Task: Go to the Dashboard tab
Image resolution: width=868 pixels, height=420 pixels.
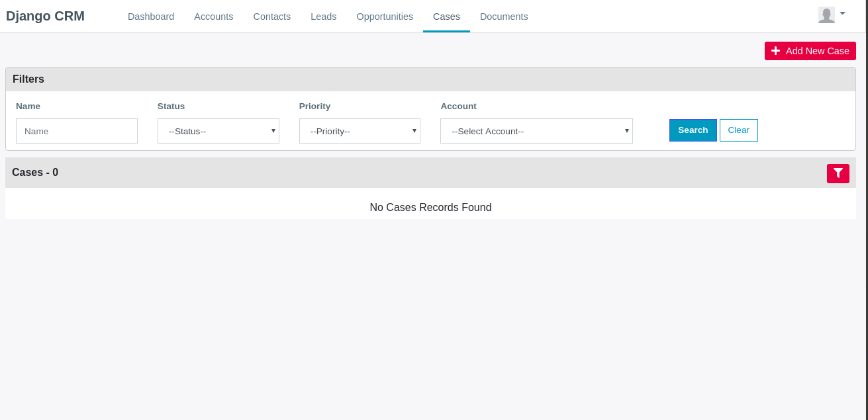Action: [151, 17]
